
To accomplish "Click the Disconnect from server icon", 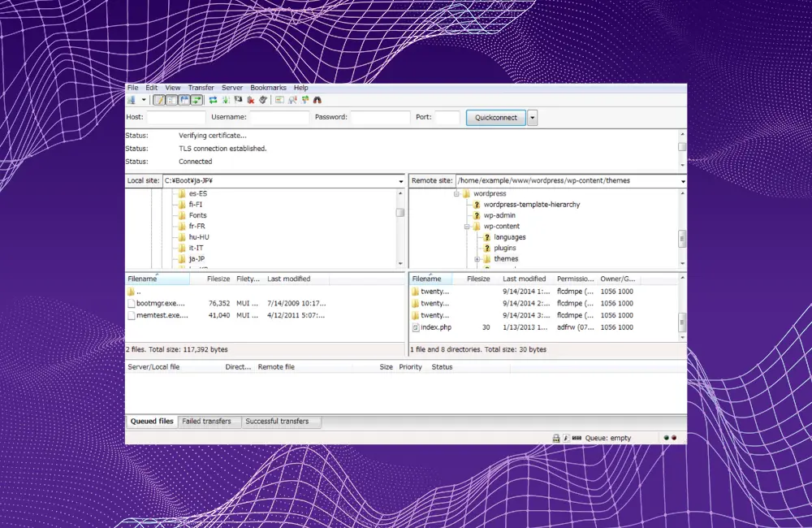I will point(251,100).
